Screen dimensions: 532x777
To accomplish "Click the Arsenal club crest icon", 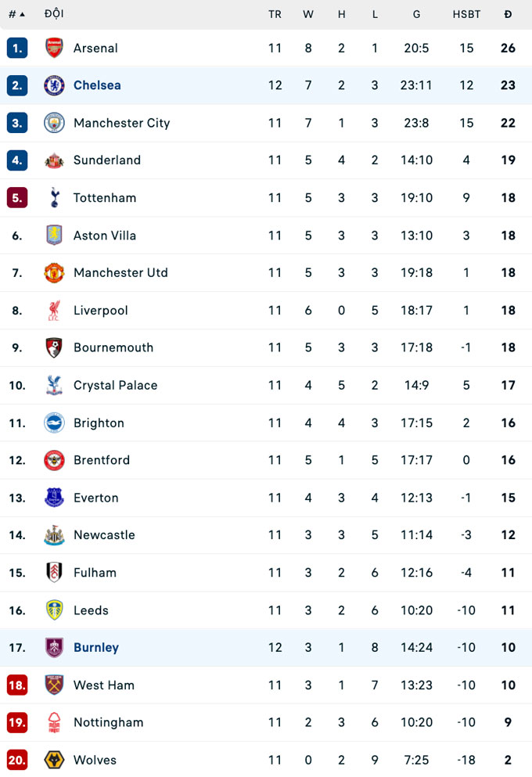I will (x=54, y=48).
